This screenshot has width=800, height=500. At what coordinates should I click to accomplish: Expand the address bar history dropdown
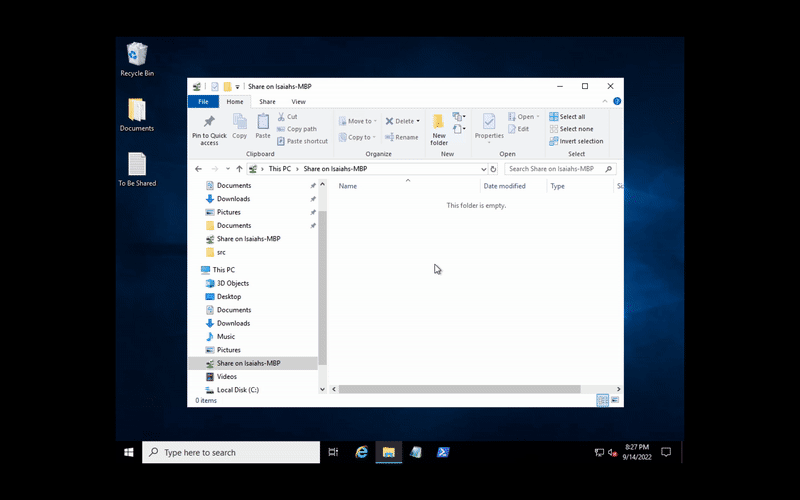coord(482,169)
